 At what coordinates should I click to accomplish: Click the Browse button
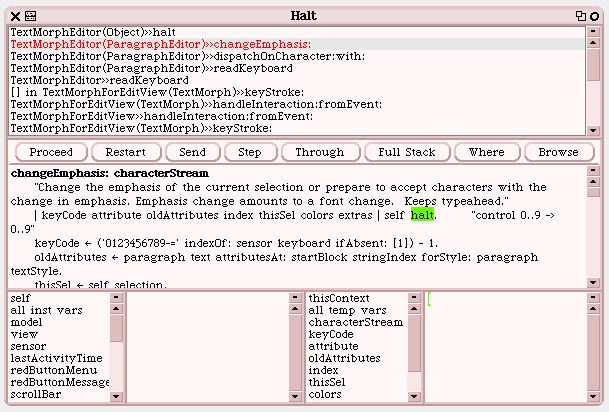[559, 152]
